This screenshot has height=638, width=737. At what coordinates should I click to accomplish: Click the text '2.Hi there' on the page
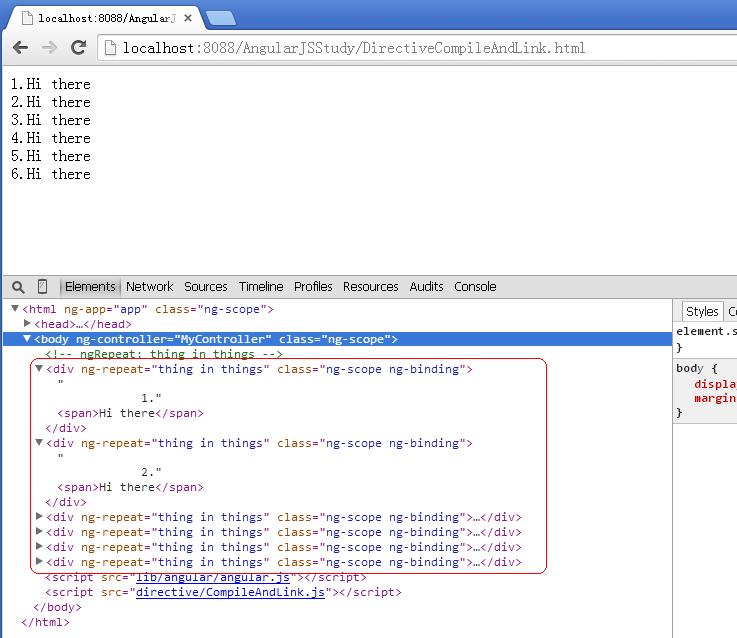[51, 102]
